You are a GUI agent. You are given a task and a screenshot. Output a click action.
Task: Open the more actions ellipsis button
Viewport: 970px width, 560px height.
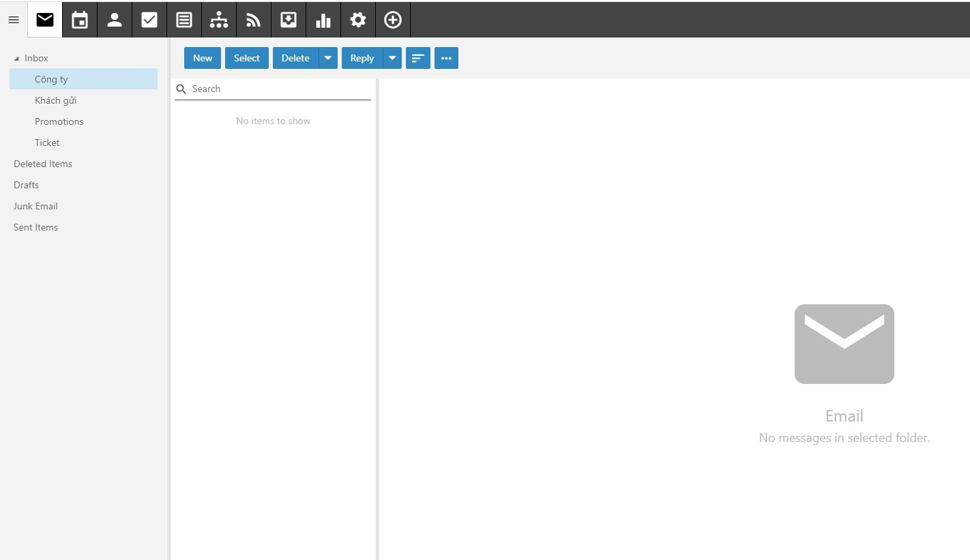click(x=446, y=58)
